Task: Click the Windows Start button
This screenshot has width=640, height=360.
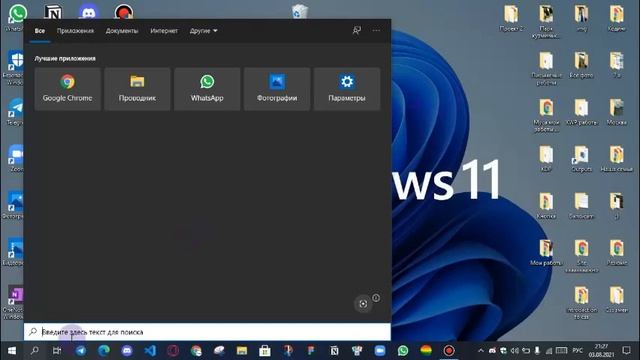Action: [12, 351]
